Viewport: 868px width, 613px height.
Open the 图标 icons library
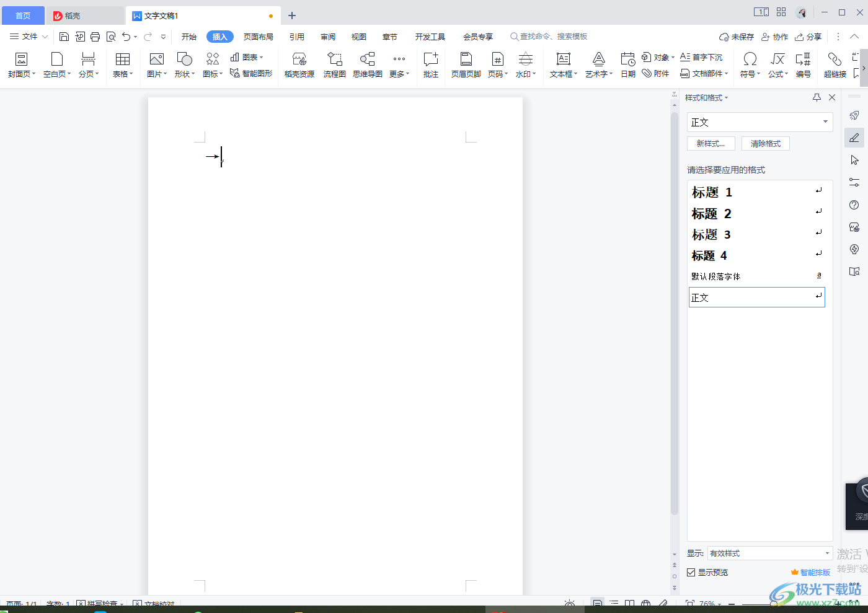(213, 65)
